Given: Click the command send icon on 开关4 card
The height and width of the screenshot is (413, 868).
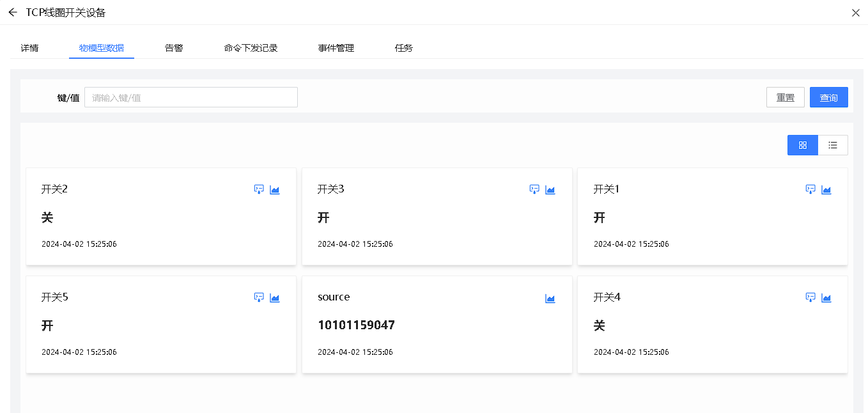Looking at the screenshot, I should point(810,297).
